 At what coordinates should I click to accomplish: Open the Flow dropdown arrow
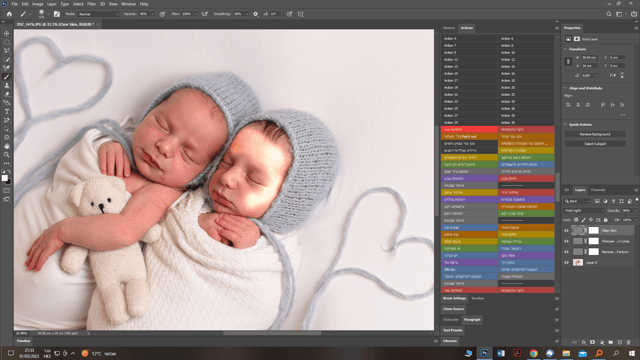(x=196, y=14)
